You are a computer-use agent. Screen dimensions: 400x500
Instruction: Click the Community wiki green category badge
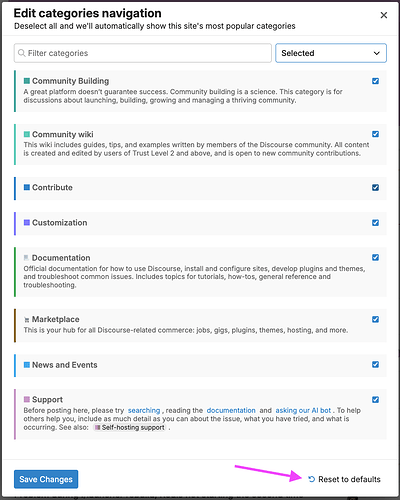pos(27,134)
